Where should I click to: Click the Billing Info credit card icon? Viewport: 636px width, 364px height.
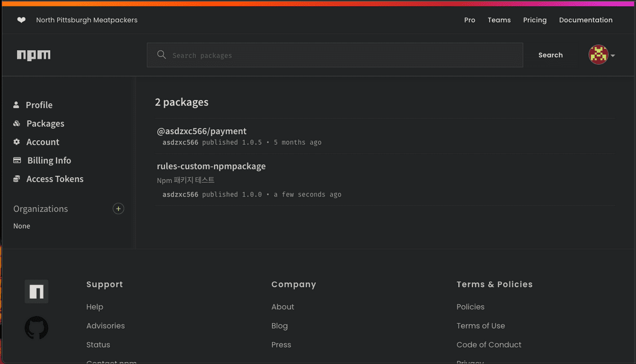click(x=17, y=161)
